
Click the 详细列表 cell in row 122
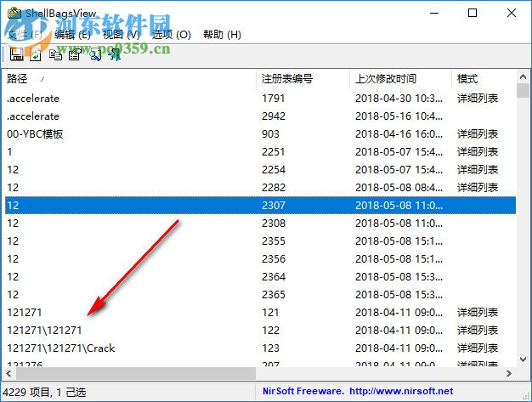(478, 331)
